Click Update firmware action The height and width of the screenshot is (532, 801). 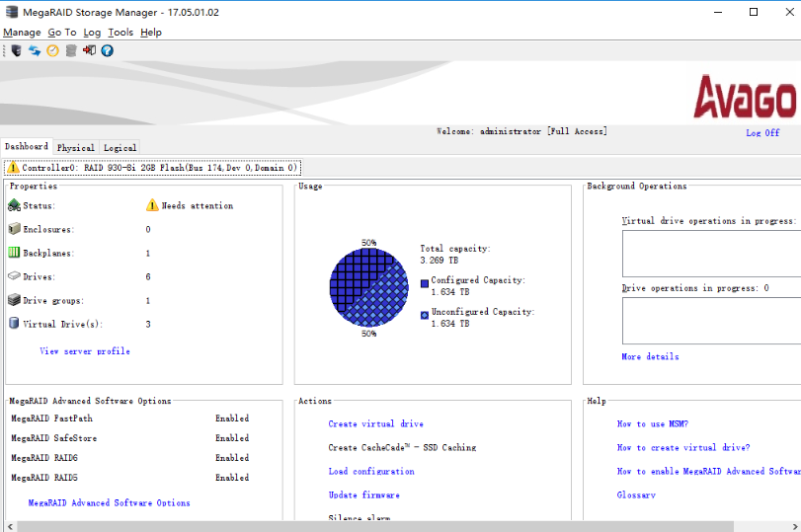point(364,494)
